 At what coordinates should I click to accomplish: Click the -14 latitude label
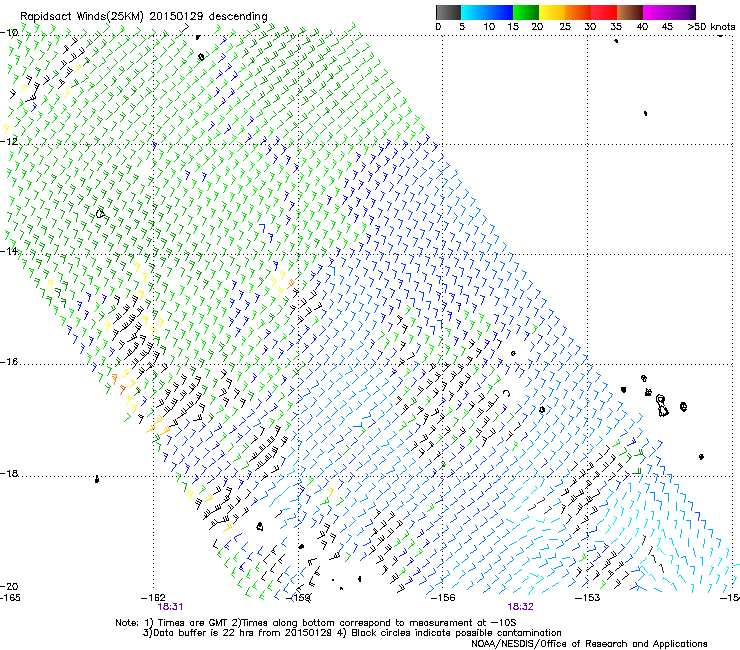[9, 251]
